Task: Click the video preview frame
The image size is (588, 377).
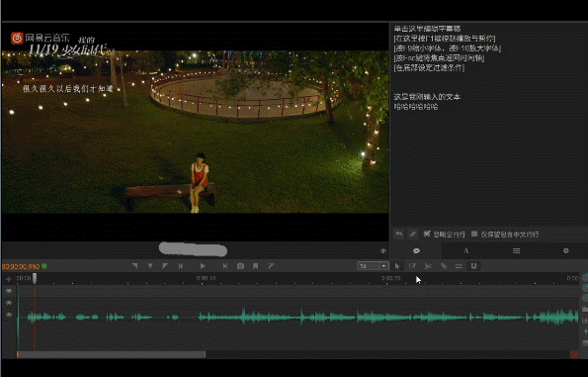Action: [195, 132]
